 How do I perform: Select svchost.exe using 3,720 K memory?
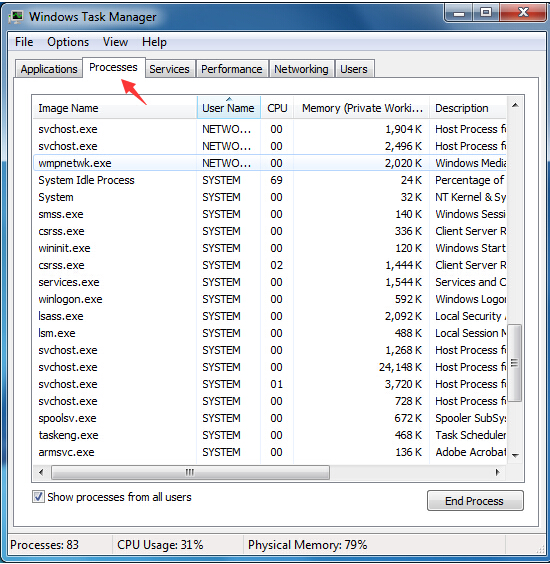coord(270,384)
